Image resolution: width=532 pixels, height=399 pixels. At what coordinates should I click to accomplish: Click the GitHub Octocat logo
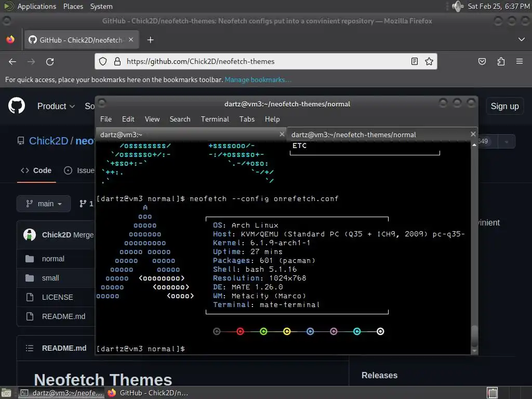click(17, 105)
